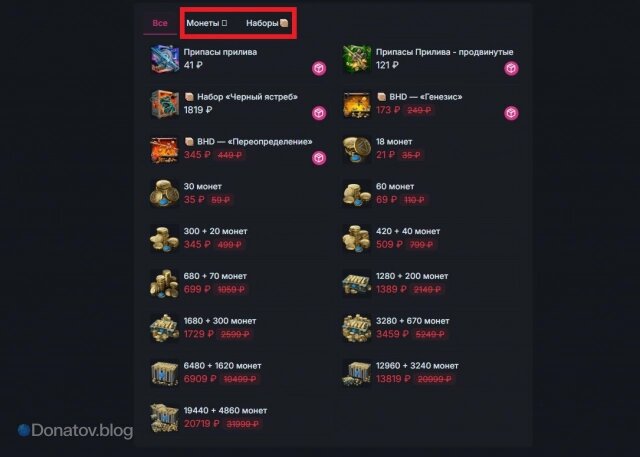Image resolution: width=640 pixels, height=457 pixels.
Task: Open the Монеты tab
Action: pyautogui.click(x=207, y=23)
